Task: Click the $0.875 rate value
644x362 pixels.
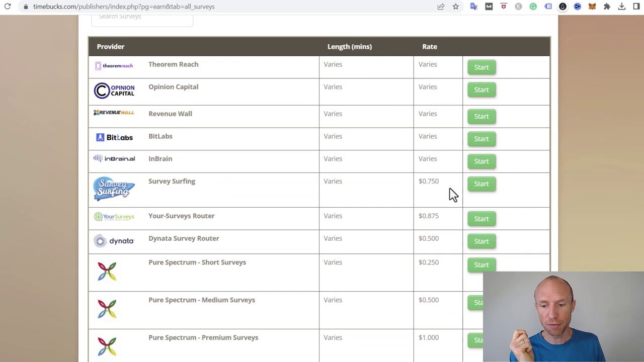Action: (429, 216)
